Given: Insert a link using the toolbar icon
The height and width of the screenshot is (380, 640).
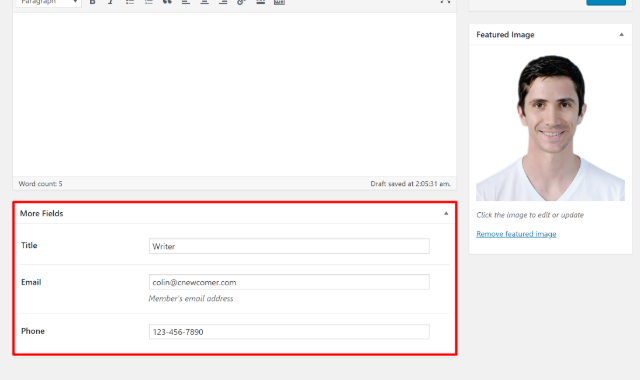Looking at the screenshot, I should [x=241, y=2].
